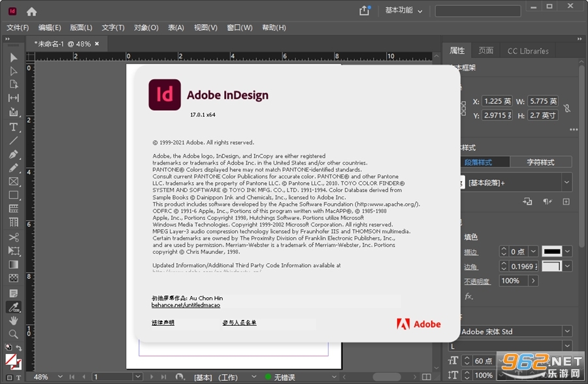Open the 窗口(W) menu
This screenshot has height=384, width=588.
coord(240,27)
